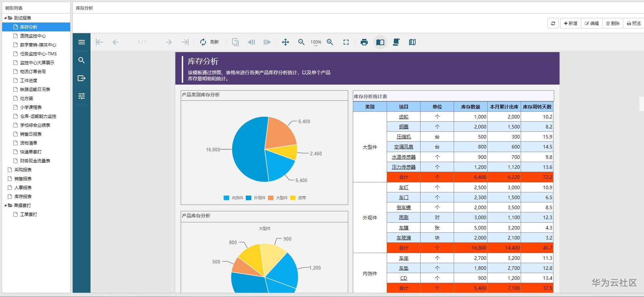The height and width of the screenshot is (297, 644).
Task: Open 任务监控中心-TMS report in tree
Action: [x=38, y=54]
